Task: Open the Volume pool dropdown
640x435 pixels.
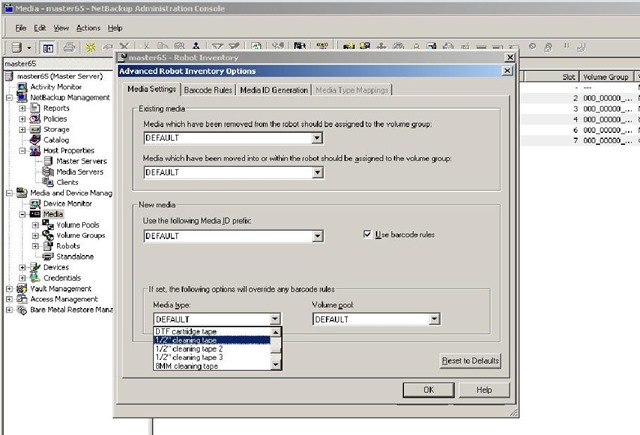Action: point(434,319)
